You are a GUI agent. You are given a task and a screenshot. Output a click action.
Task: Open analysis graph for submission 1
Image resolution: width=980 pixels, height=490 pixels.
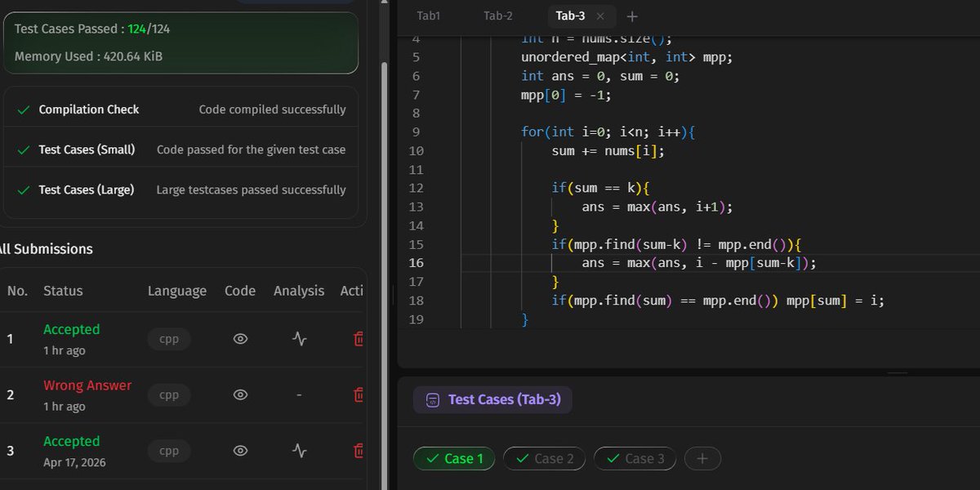click(300, 339)
